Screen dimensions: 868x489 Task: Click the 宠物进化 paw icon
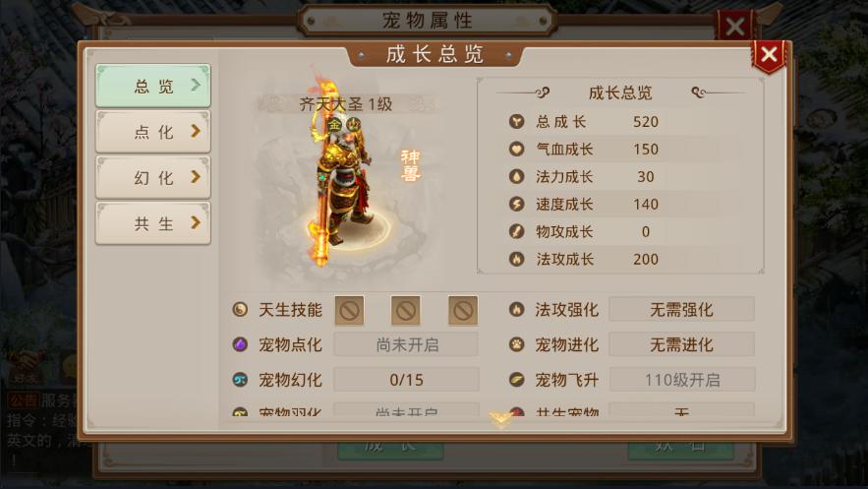point(516,344)
